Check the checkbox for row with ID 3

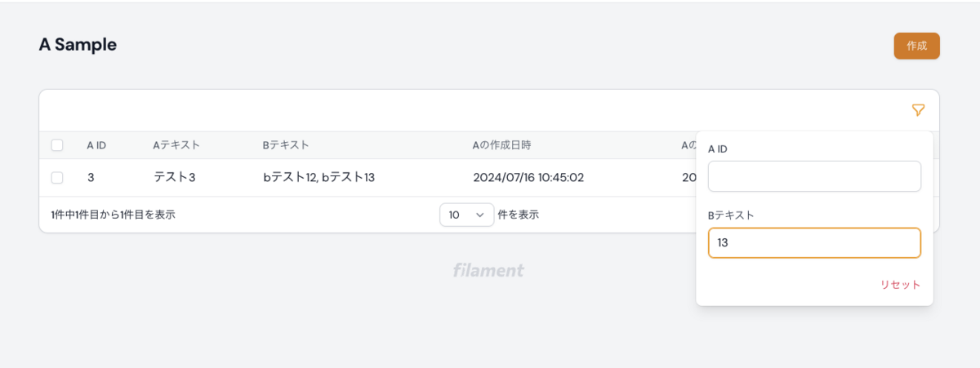[57, 177]
